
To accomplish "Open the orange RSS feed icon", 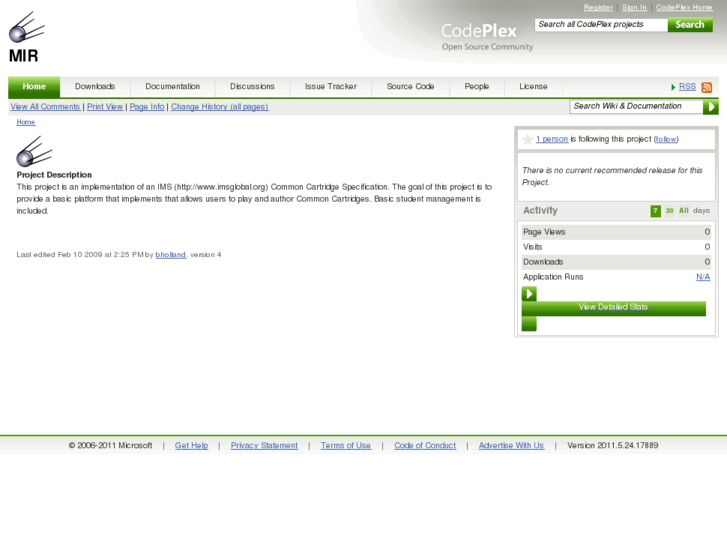I will (707, 87).
